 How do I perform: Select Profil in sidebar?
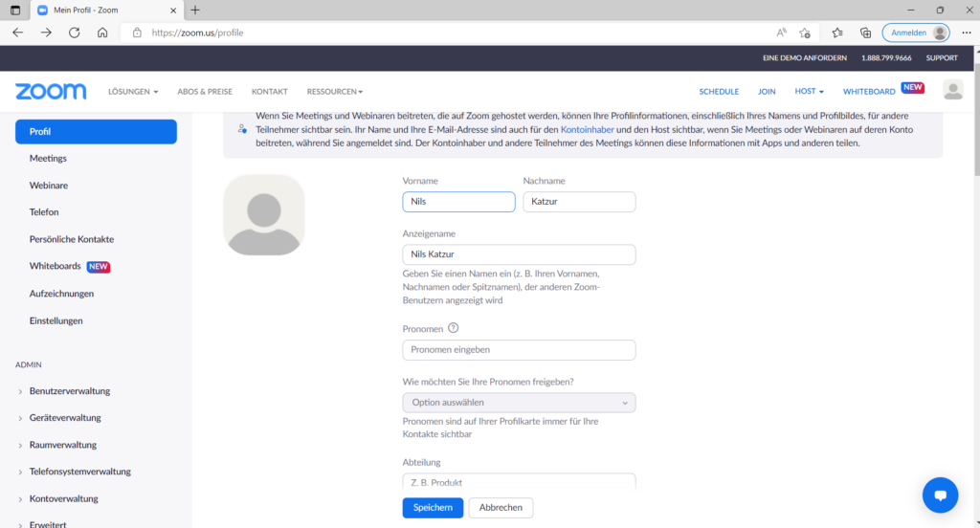[x=96, y=131]
